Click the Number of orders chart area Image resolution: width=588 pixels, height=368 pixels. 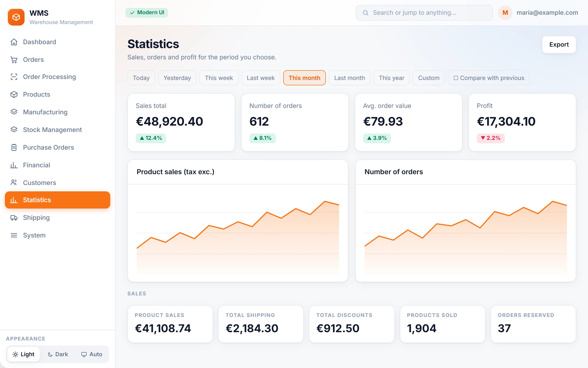pos(466,233)
